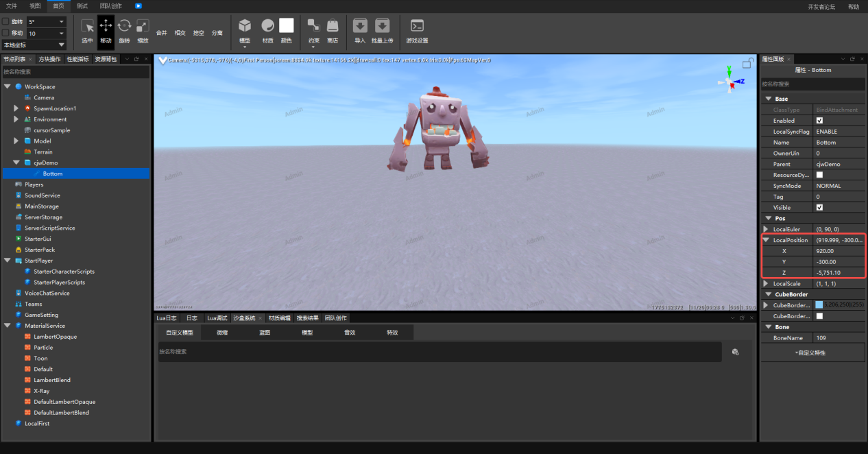Collapse the WorkSpace node
This screenshot has height=454, width=868.
7,86
